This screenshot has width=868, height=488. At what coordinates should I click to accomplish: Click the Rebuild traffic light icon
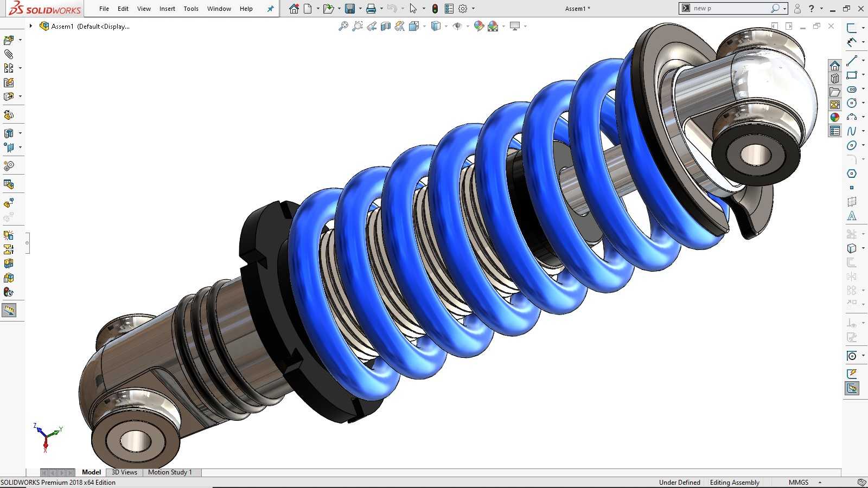click(x=435, y=9)
